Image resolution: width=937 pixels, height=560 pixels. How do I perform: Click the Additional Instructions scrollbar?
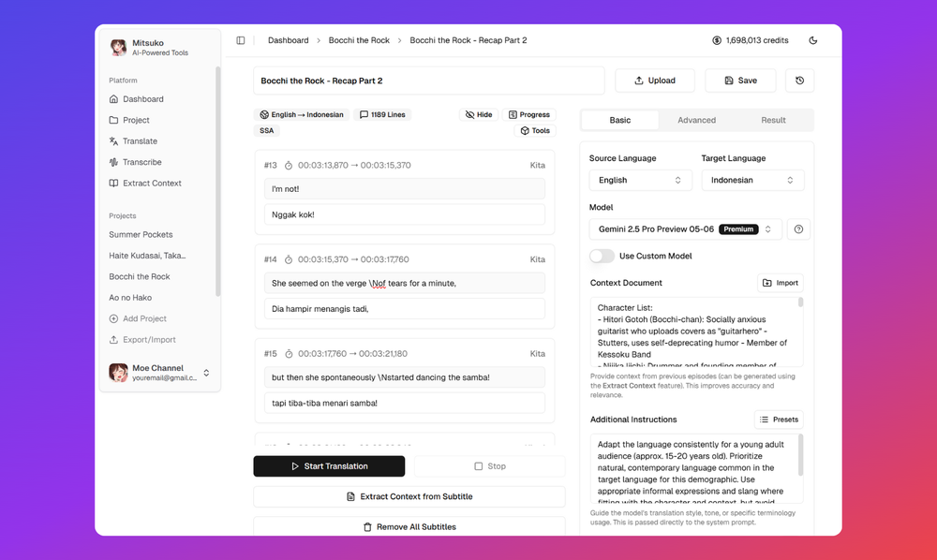point(800,455)
